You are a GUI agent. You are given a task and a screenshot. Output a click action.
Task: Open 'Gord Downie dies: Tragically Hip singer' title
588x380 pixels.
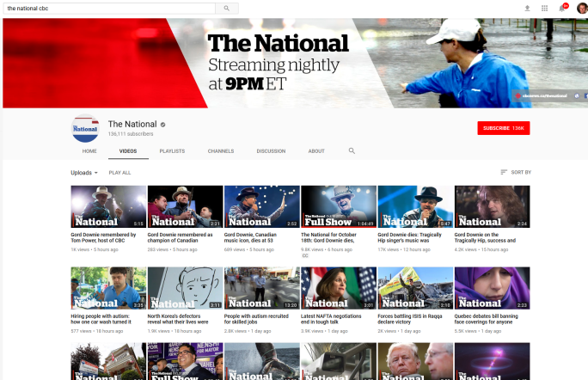pos(409,237)
